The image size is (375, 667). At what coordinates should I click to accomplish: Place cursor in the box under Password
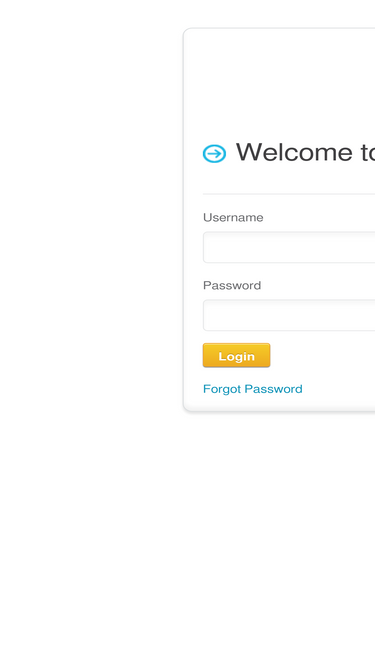point(289,315)
